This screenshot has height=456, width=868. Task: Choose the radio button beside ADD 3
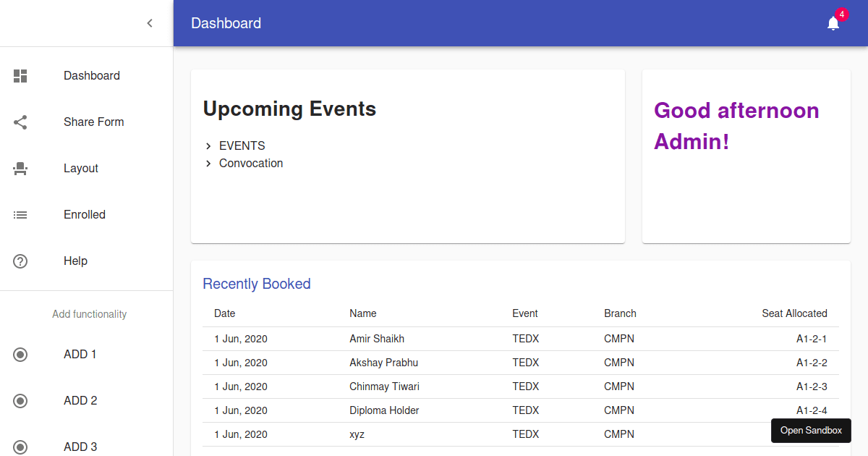(20, 447)
